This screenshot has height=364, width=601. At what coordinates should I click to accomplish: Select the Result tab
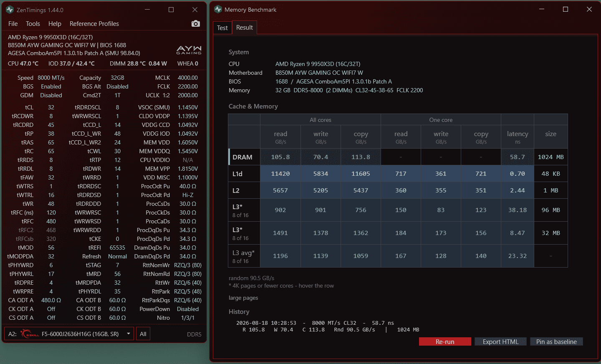pyautogui.click(x=245, y=28)
